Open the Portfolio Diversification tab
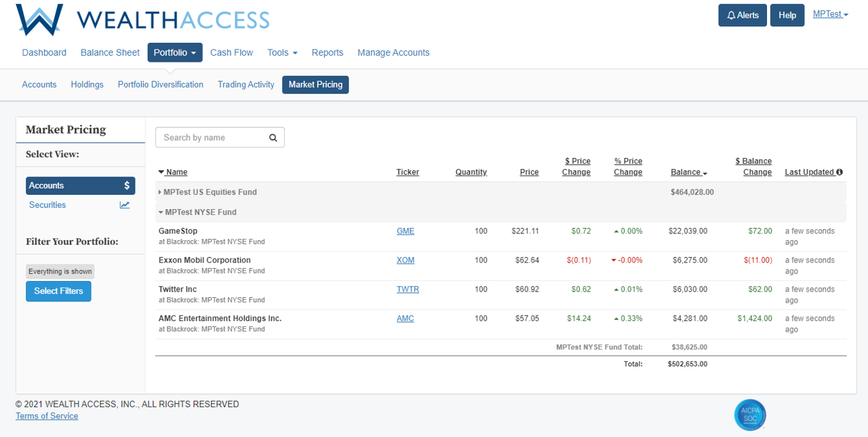The image size is (868, 437). point(161,85)
